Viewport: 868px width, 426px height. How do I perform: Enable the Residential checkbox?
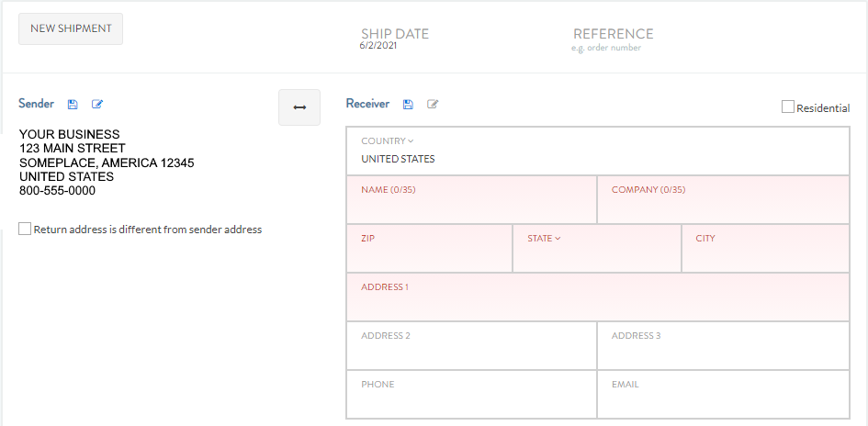[788, 107]
